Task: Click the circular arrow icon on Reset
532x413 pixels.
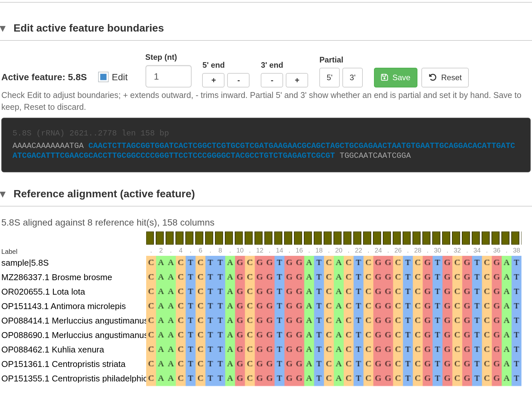Action: pyautogui.click(x=433, y=77)
